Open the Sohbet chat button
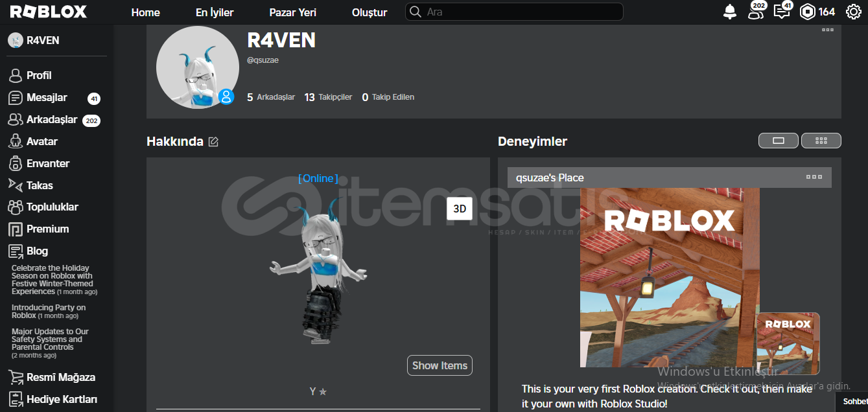Viewport: 868px width, 412px height. [x=852, y=402]
